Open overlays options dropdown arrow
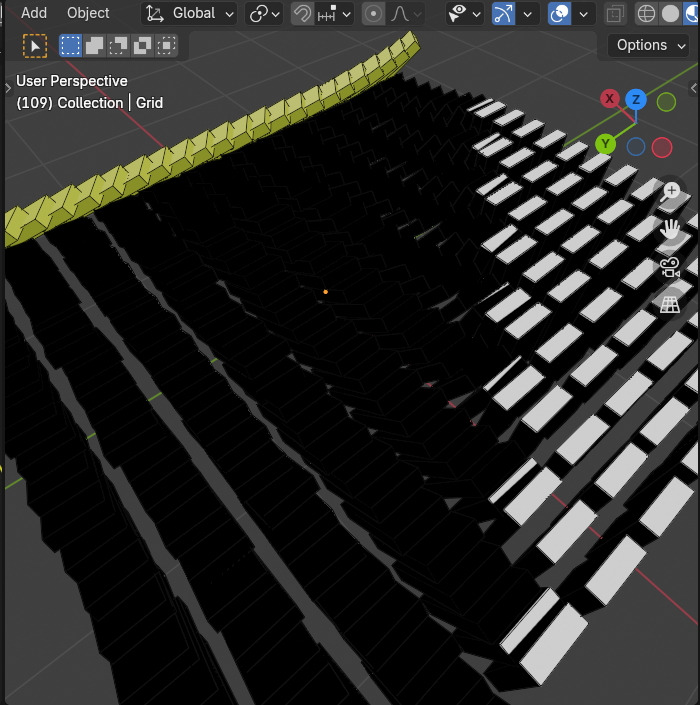700x705 pixels. [584, 14]
